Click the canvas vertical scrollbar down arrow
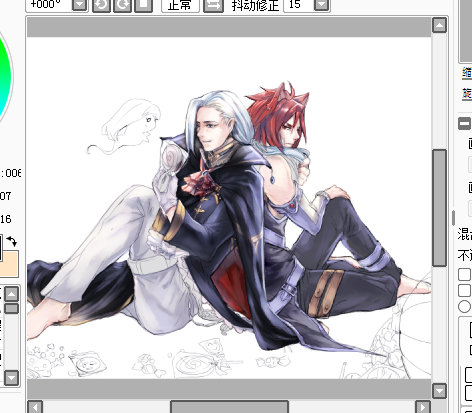The height and width of the screenshot is (413, 472). tap(439, 391)
